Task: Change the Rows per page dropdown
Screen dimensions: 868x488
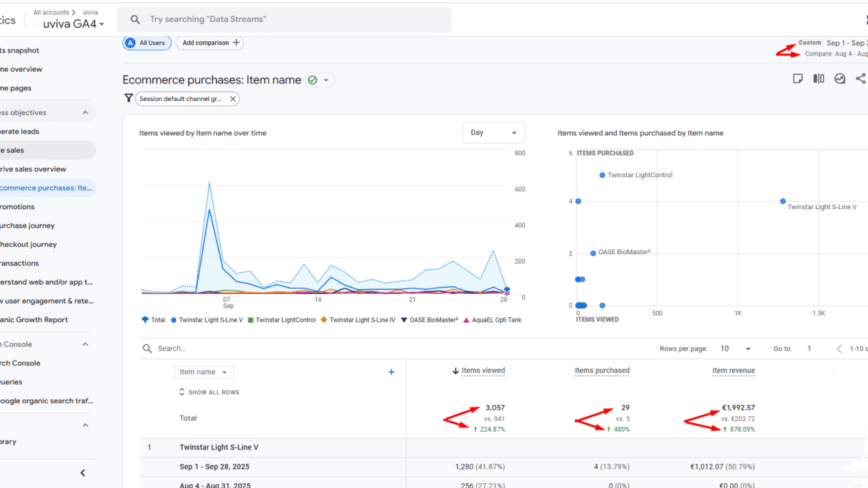Action: point(735,349)
